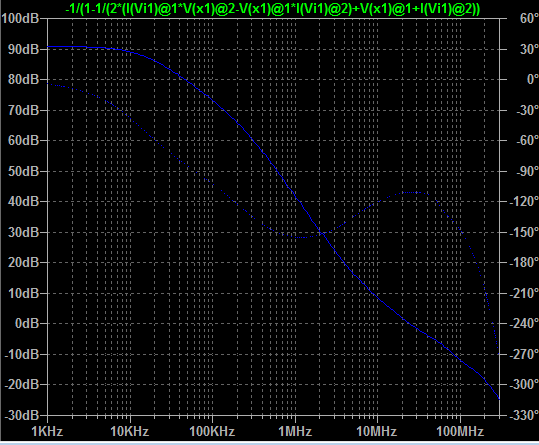Click the 50dB left axis label
This screenshot has height=445, width=539.
pyautogui.click(x=23, y=171)
